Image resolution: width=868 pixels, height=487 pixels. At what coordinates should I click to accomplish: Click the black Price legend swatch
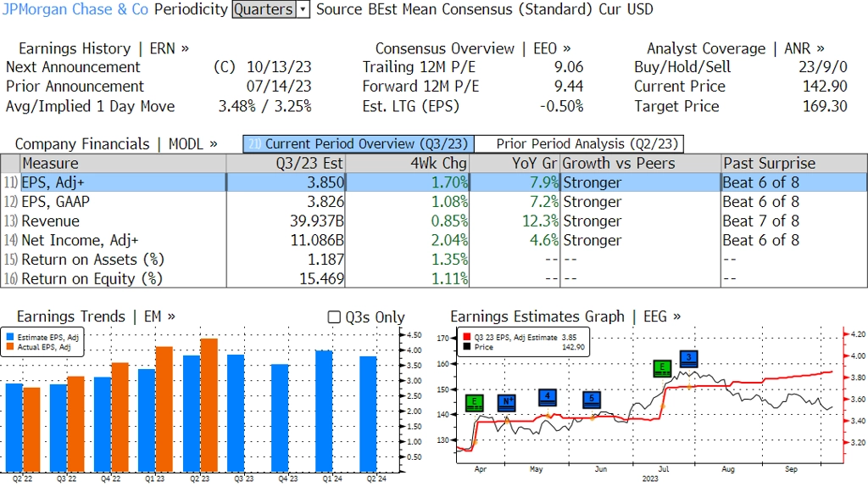[x=467, y=347]
